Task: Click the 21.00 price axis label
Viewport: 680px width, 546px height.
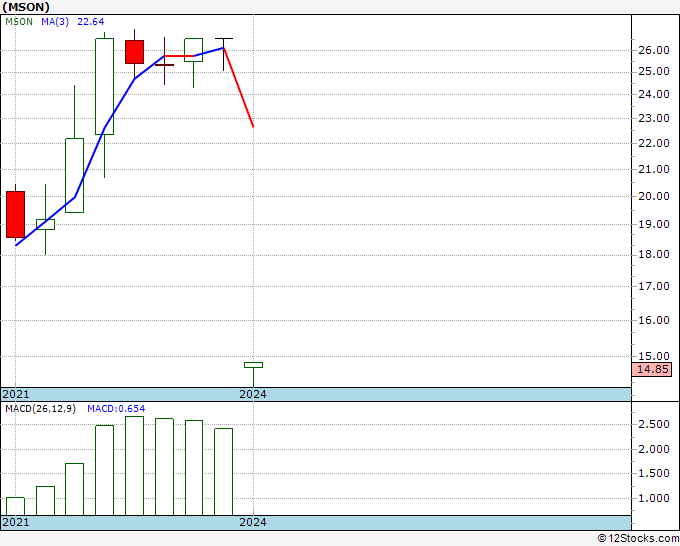Action: (654, 170)
